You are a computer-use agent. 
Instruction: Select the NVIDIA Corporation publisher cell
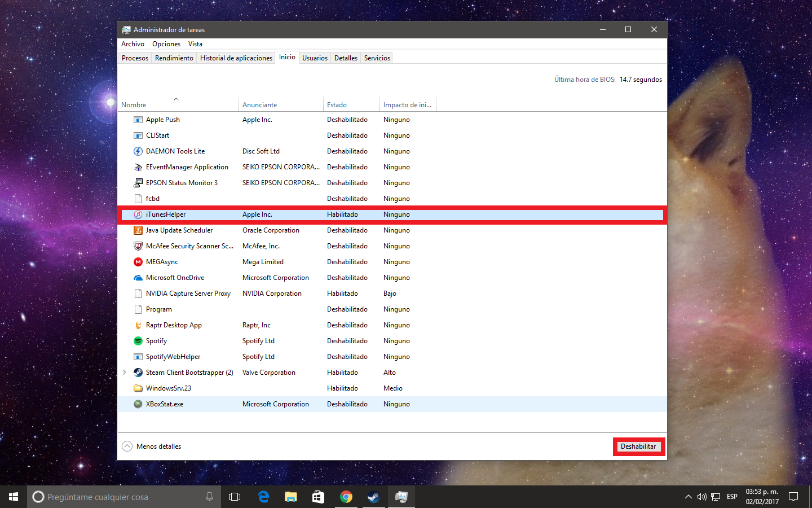[272, 294]
